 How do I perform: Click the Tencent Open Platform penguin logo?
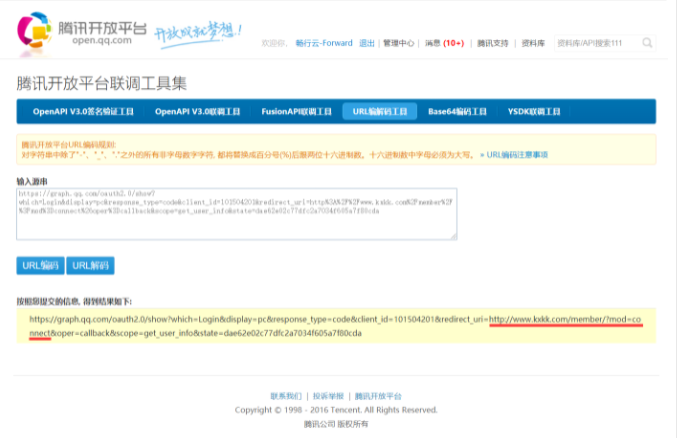coord(35,31)
